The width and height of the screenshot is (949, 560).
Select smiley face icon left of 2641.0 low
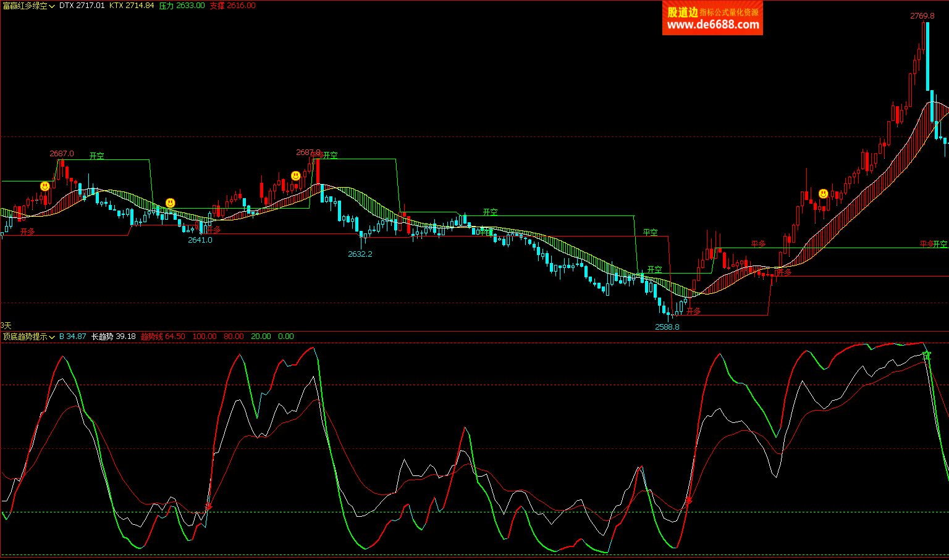(171, 203)
